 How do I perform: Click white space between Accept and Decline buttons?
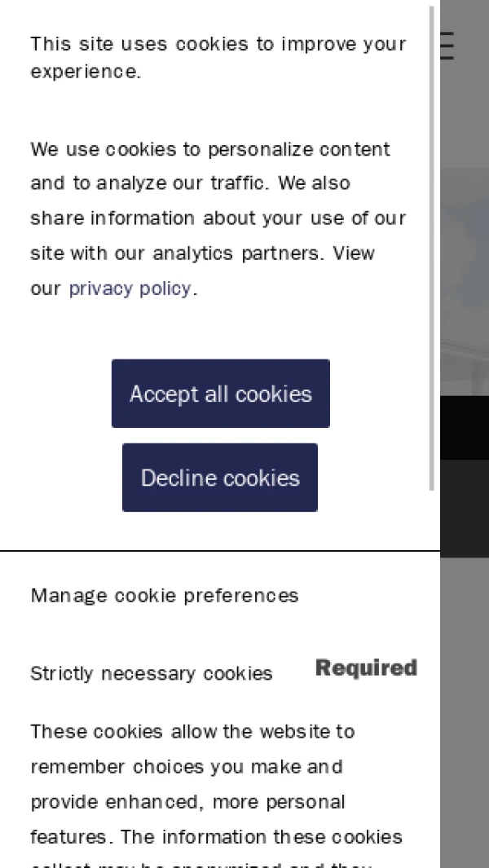click(x=220, y=436)
